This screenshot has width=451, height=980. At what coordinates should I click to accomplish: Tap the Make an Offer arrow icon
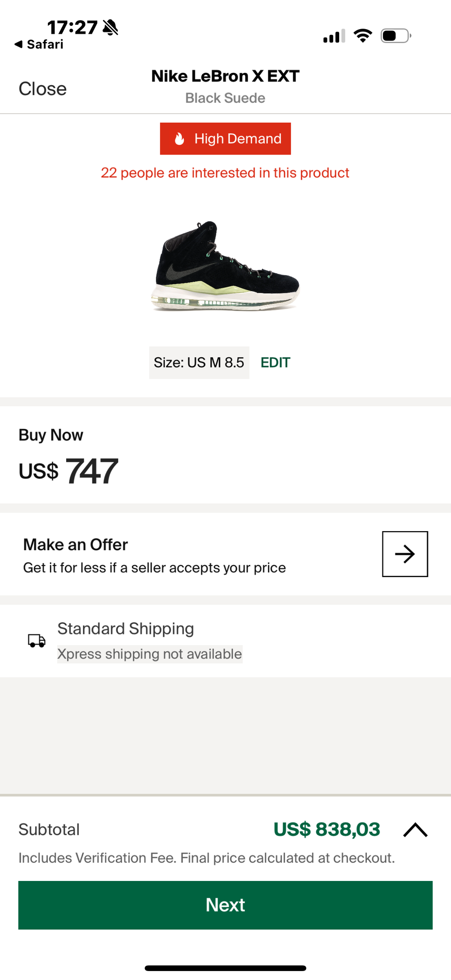[x=404, y=554]
